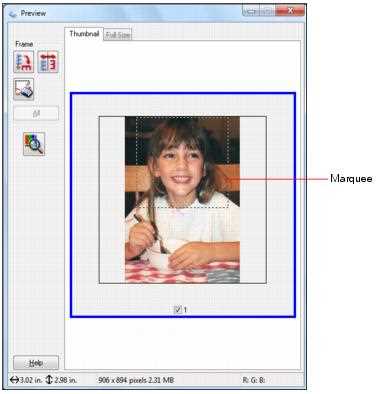Viewport: 376px width, 394px height.
Task: Toggle the checkbox for thumbnail 1
Action: click(x=178, y=310)
